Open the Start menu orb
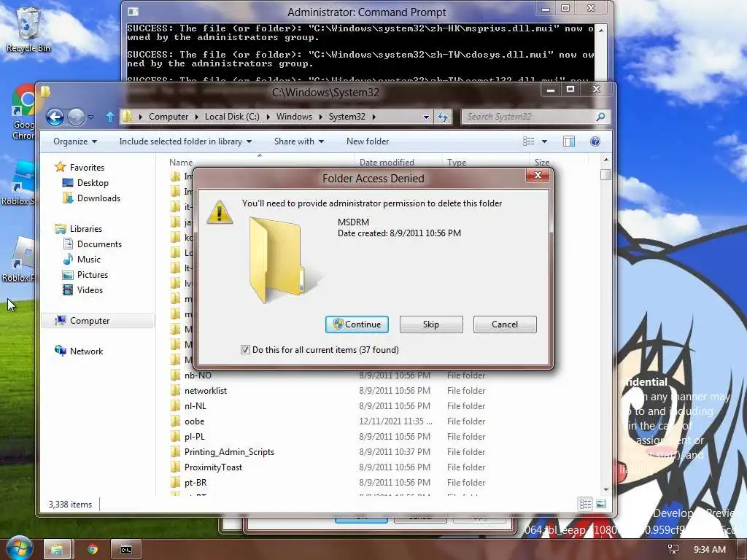The image size is (747, 560). tap(18, 548)
